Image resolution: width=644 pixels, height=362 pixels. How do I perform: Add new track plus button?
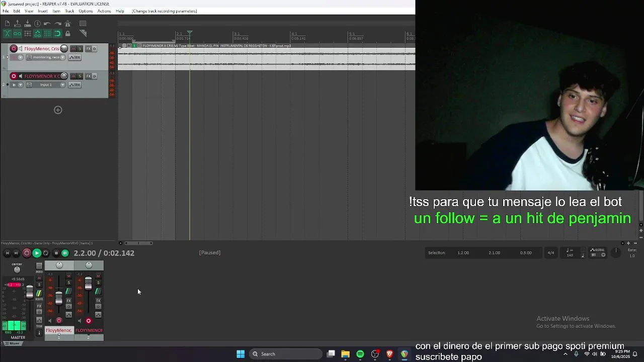[58, 110]
